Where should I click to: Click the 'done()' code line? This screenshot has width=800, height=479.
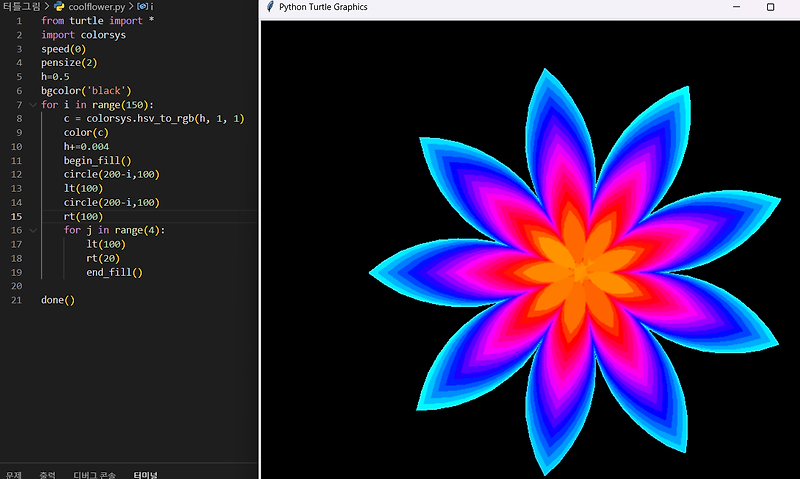[x=58, y=300]
